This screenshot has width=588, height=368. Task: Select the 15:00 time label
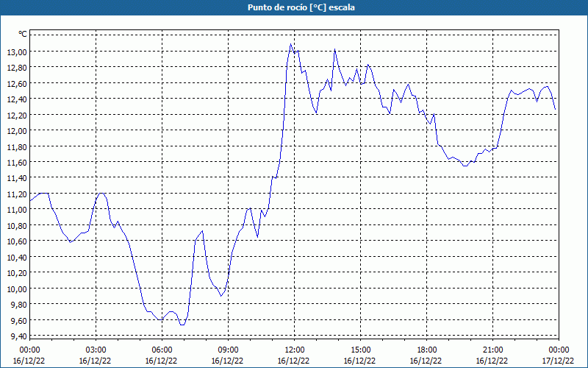pos(360,350)
